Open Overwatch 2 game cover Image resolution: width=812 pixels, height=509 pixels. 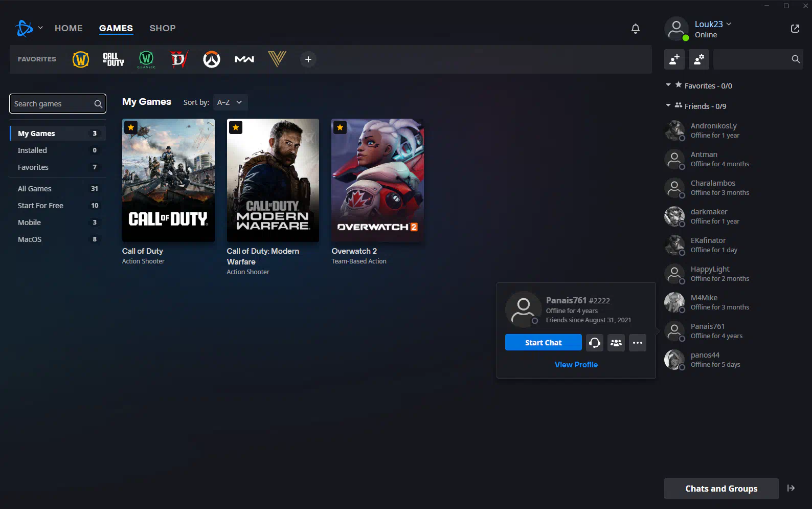(x=377, y=180)
